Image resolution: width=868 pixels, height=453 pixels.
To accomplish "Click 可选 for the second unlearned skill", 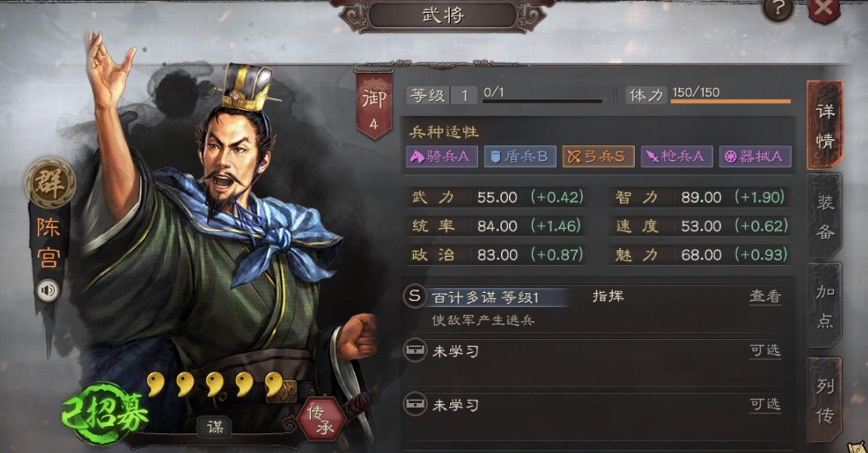I will click(765, 405).
